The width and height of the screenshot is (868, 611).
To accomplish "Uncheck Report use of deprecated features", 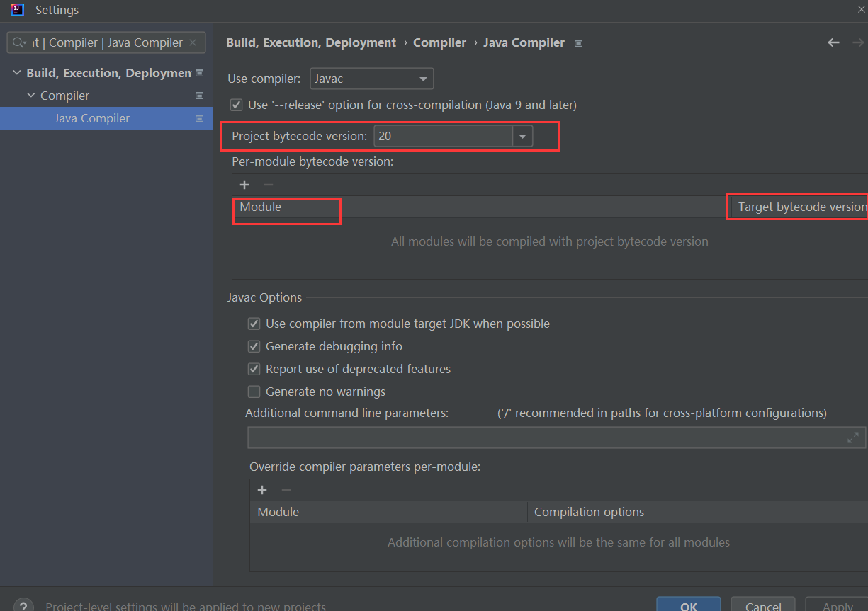I will click(x=254, y=369).
